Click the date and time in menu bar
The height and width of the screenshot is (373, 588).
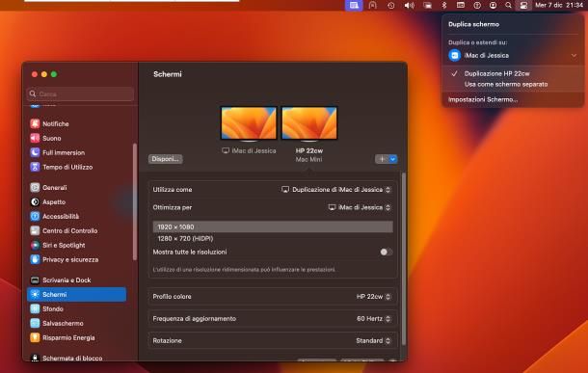(x=558, y=5)
